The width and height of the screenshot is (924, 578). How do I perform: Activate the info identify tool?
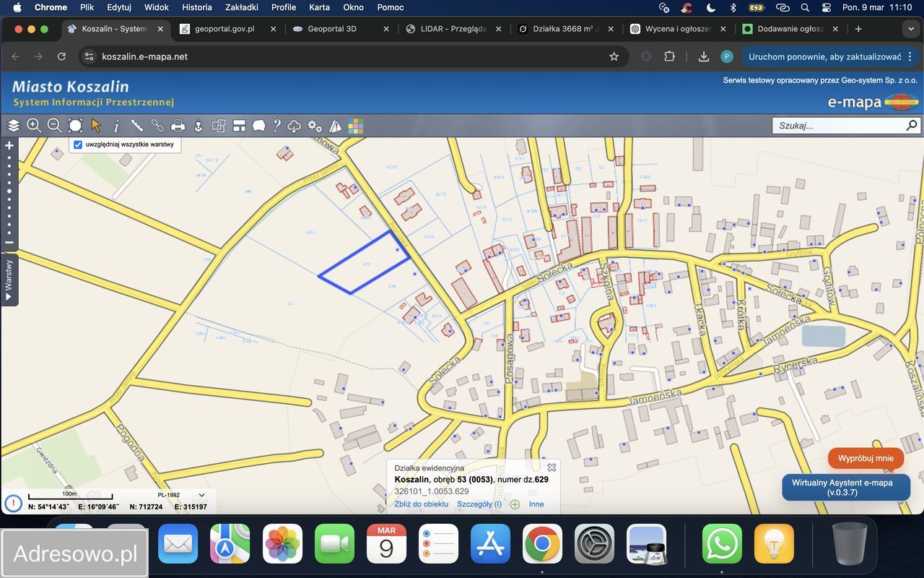pos(116,126)
